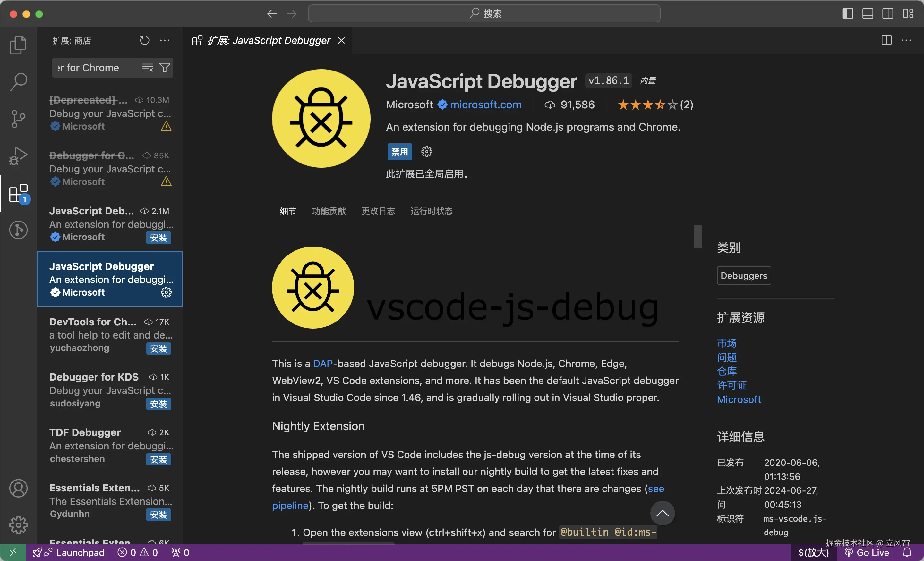Open the Explorer view in activity bar
The width and height of the screenshot is (924, 561).
pos(18,45)
